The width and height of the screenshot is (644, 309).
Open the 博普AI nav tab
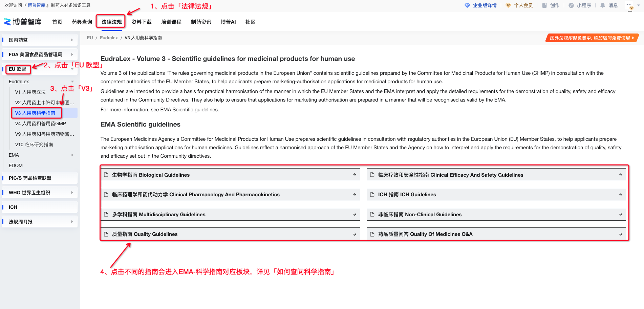pos(228,22)
